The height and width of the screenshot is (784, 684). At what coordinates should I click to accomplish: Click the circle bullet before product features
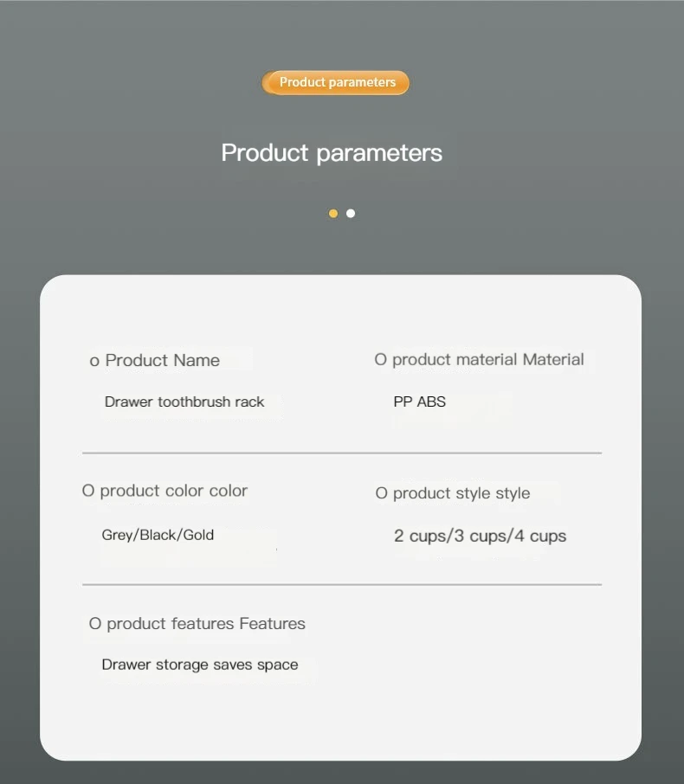coord(95,624)
